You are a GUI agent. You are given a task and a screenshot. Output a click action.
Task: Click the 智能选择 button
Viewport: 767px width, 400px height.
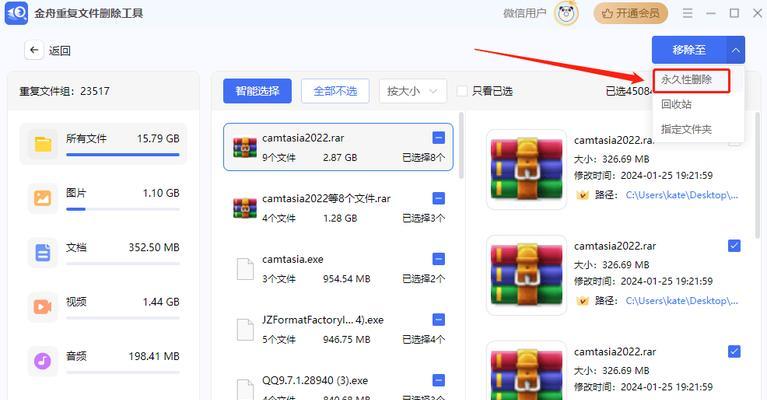257,91
